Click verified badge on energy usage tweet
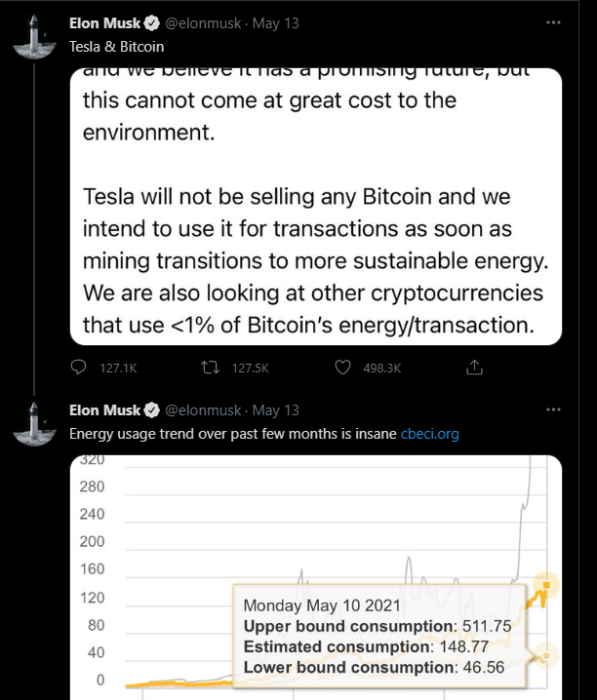The image size is (597, 700). click(x=151, y=410)
